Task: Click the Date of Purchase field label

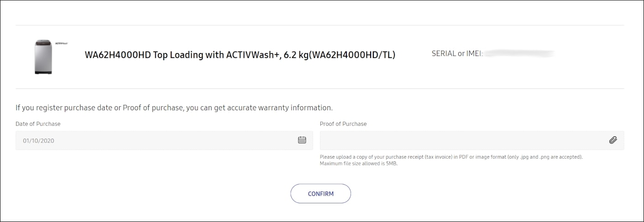Action: 38,124
